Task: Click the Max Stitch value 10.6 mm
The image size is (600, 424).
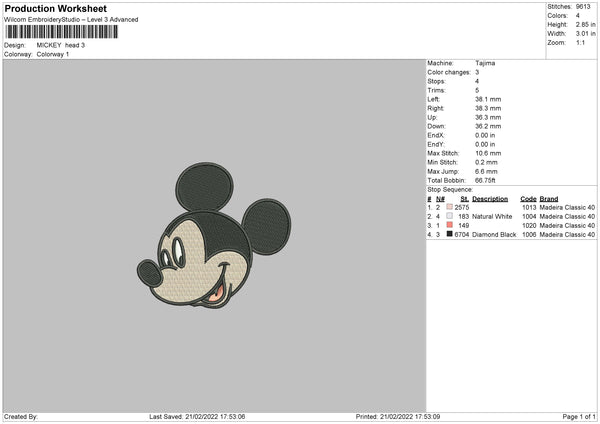Action: [x=488, y=153]
